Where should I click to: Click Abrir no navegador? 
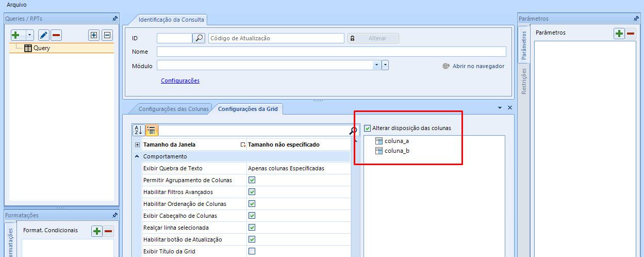coord(478,66)
